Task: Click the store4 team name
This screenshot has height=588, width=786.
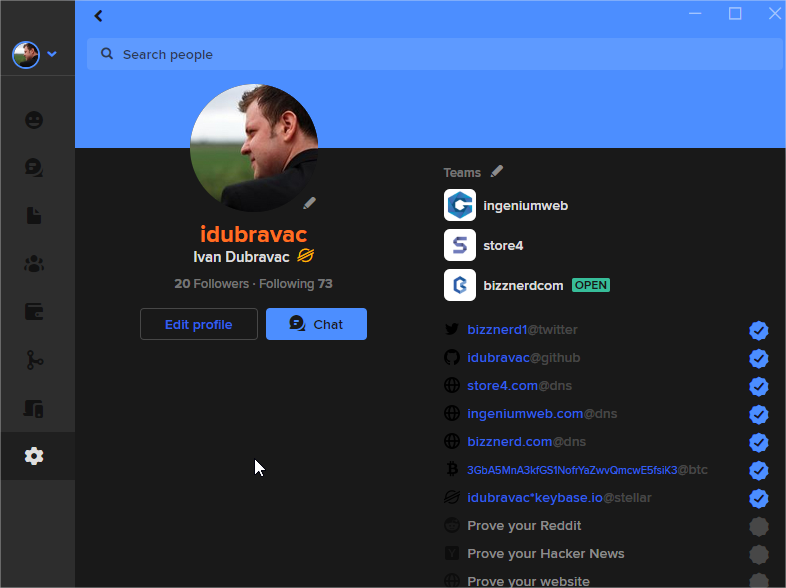Action: pos(503,246)
